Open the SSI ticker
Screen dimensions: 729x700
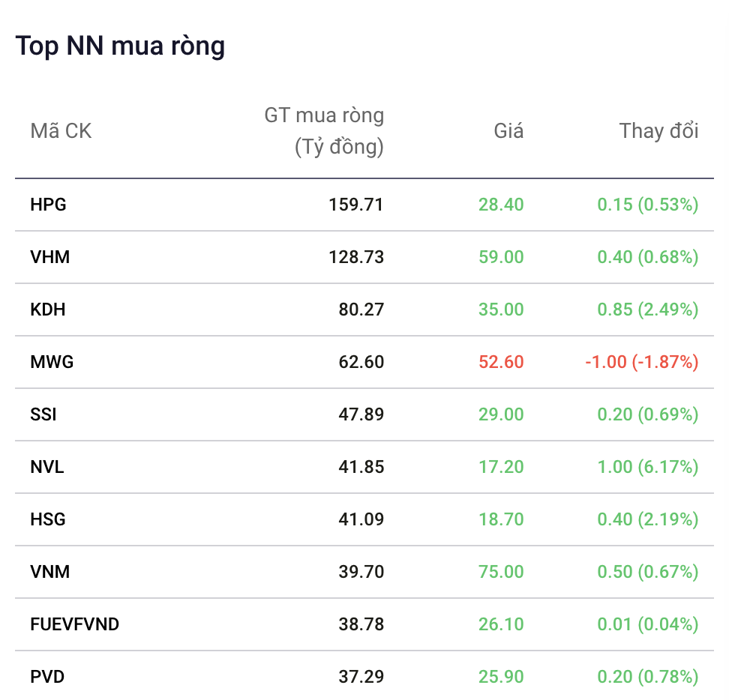click(x=43, y=414)
